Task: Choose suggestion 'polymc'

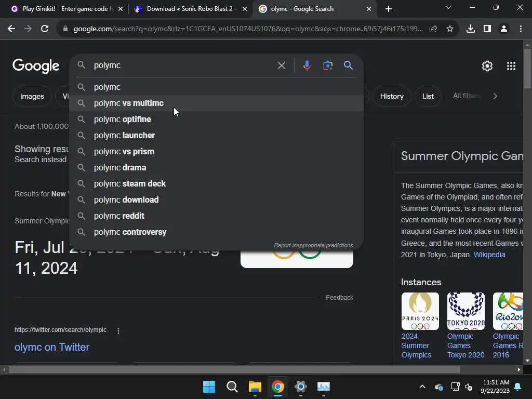Action: point(216,87)
